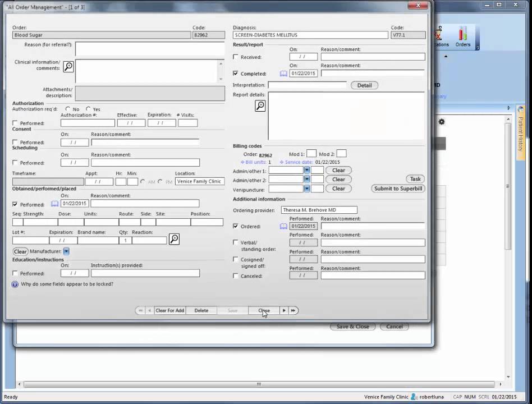532x404 pixels.
Task: Go to last order record arrow
Action: point(293,310)
